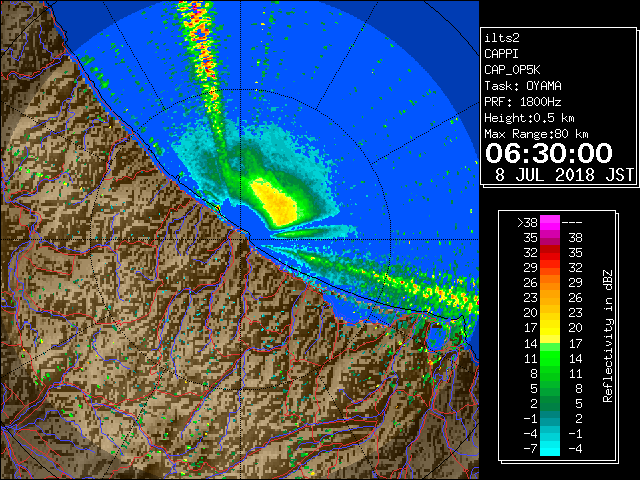
Task: Click the green 8–11 dBZ legend swatch
Action: point(550,373)
